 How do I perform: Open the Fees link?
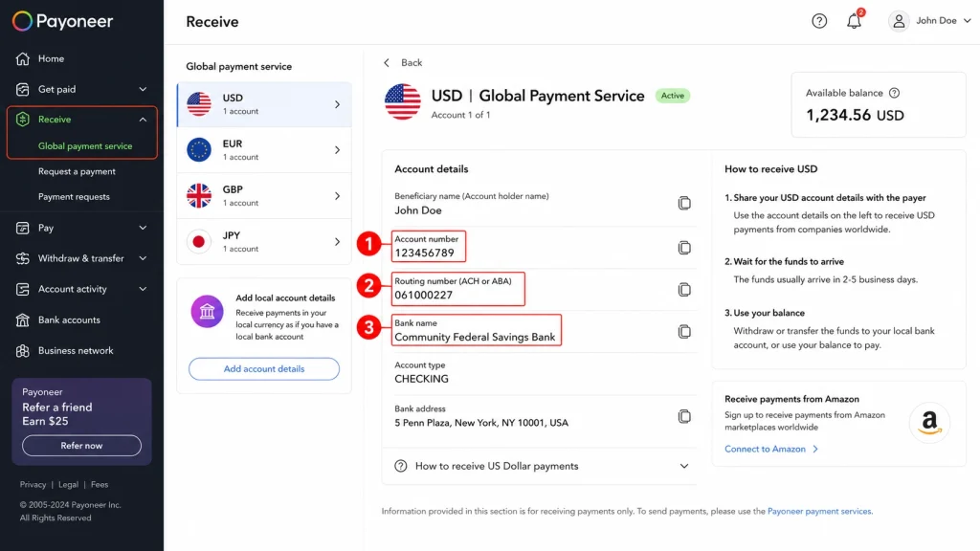pyautogui.click(x=100, y=484)
